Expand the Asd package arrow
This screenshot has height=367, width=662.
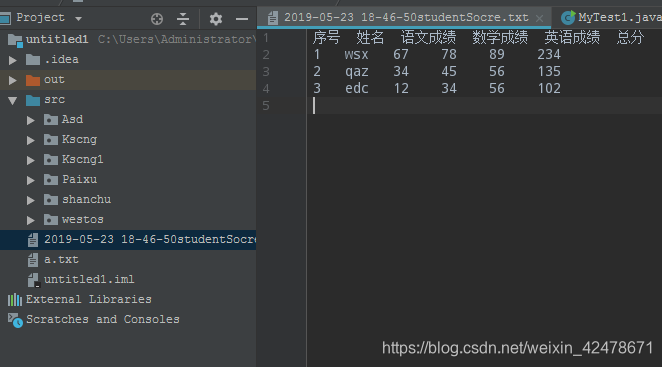(x=30, y=120)
